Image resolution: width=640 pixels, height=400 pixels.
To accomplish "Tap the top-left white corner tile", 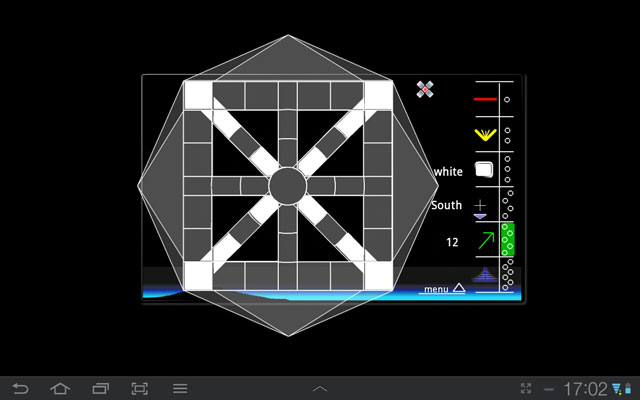I will 198,96.
